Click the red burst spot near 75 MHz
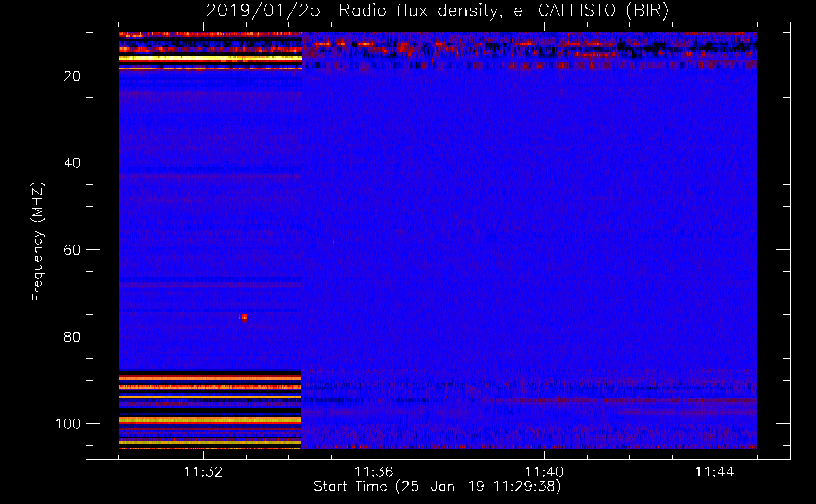The height and width of the screenshot is (504, 816). [x=243, y=317]
